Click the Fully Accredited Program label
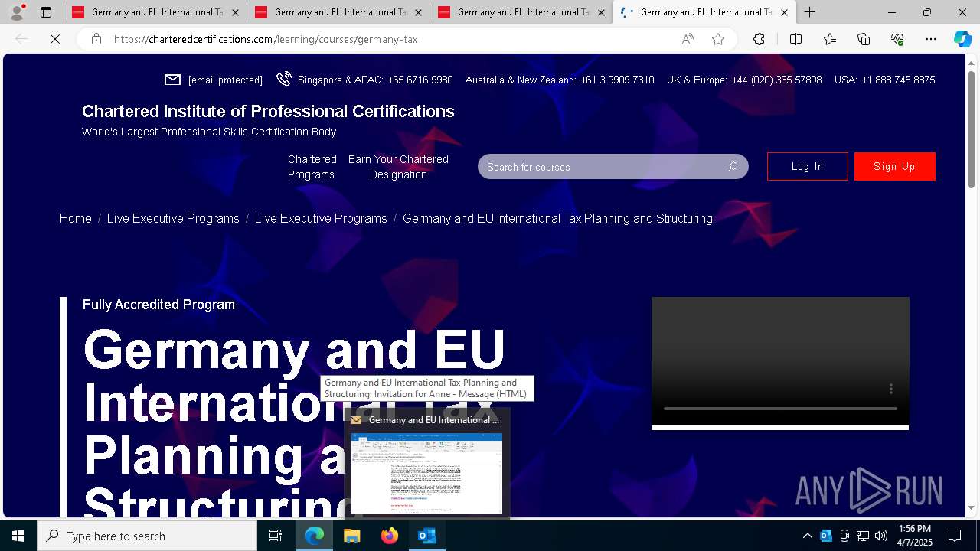This screenshot has height=551, width=980. click(158, 305)
